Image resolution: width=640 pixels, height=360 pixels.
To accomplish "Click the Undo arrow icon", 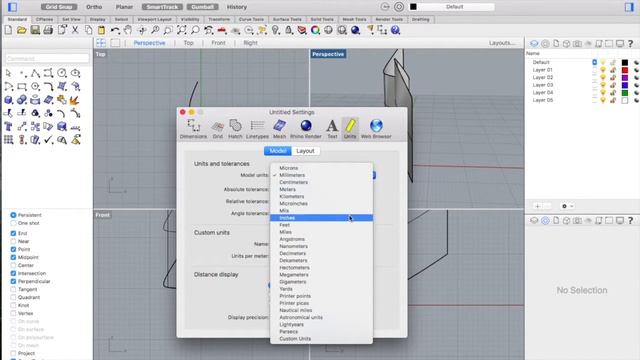I will coord(115,30).
